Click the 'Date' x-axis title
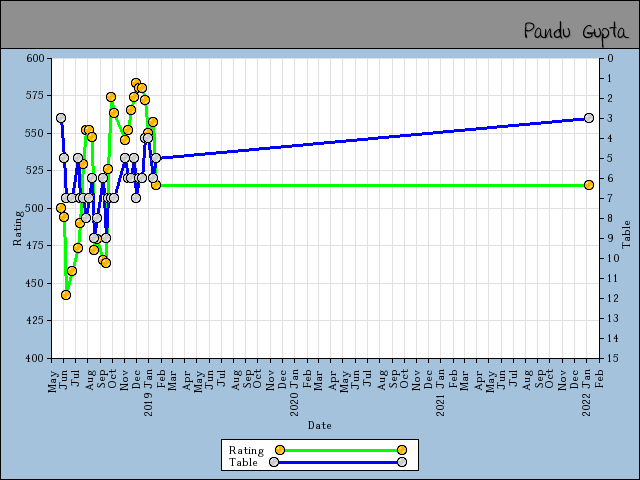The width and height of the screenshot is (640, 480). pos(320,425)
